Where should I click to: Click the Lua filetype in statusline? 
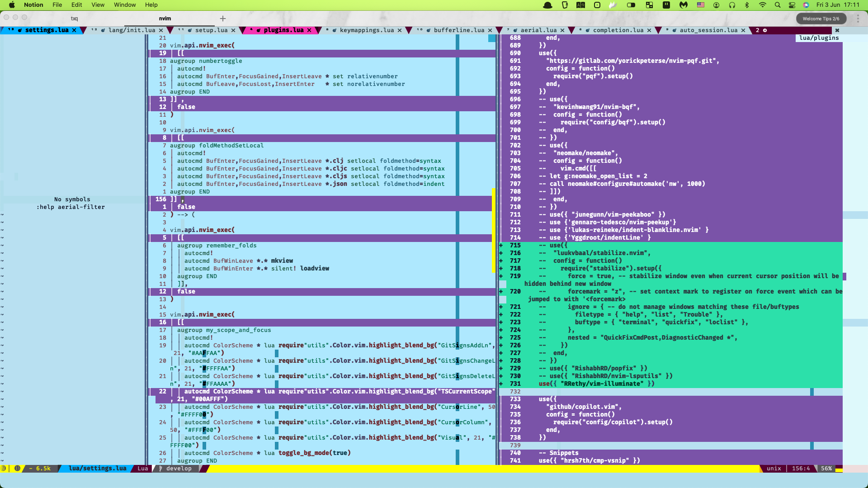[143, 469]
